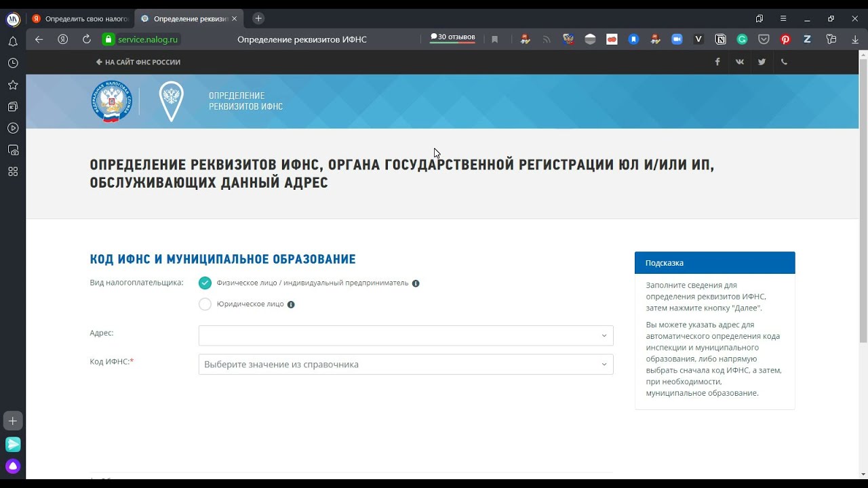Open the browser hamburger menu
The width and height of the screenshot is (868, 488).
[783, 18]
